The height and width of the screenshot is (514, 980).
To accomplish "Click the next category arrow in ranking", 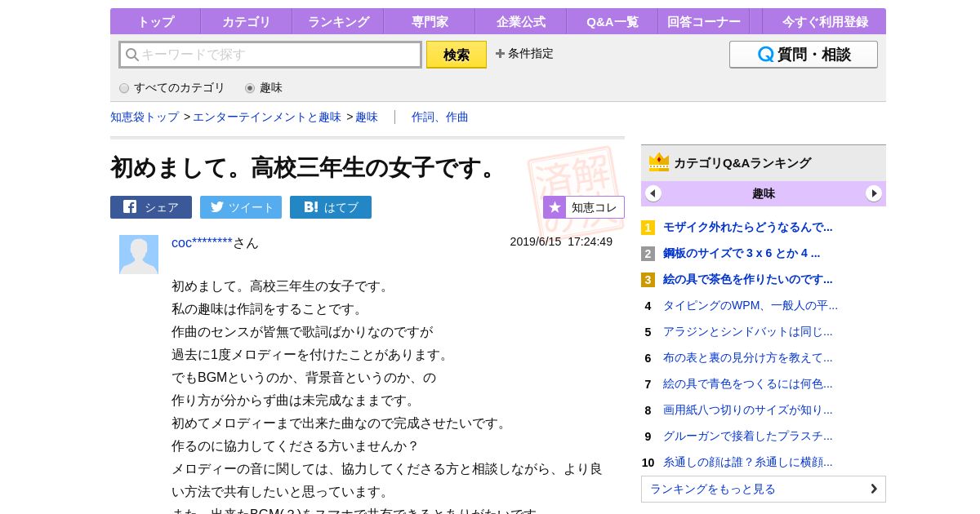I will (874, 193).
